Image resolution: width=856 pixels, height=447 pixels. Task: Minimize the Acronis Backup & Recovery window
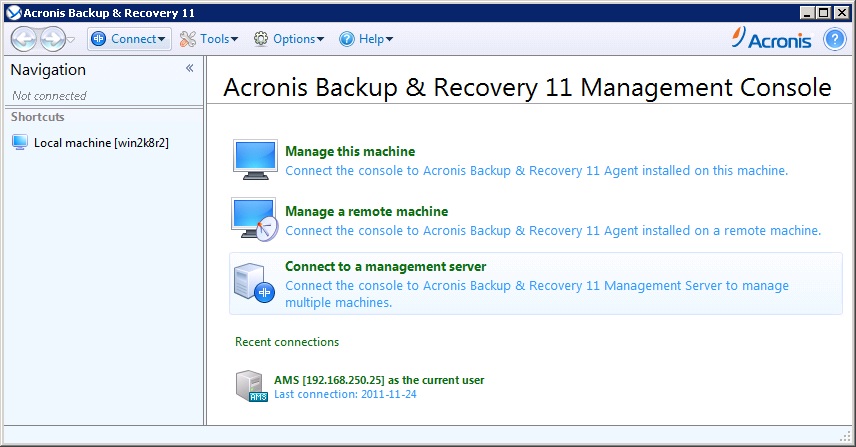pos(807,13)
